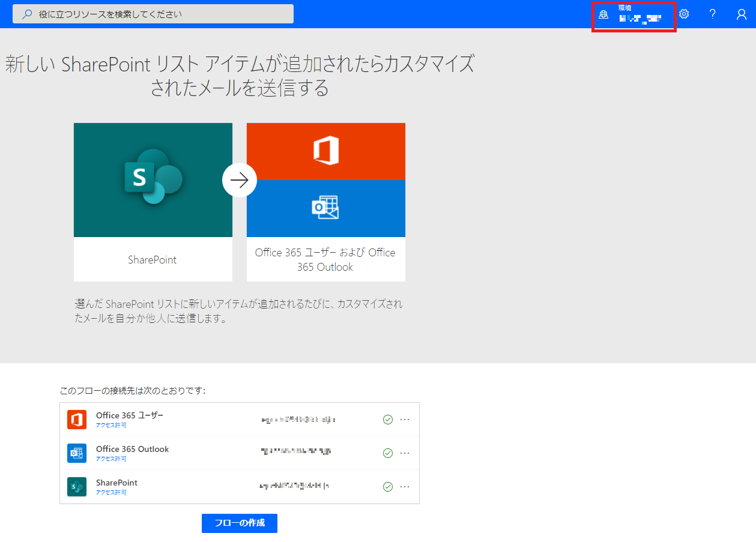This screenshot has height=542, width=756.
Task: Click the search magnifier icon
Action: tap(27, 14)
